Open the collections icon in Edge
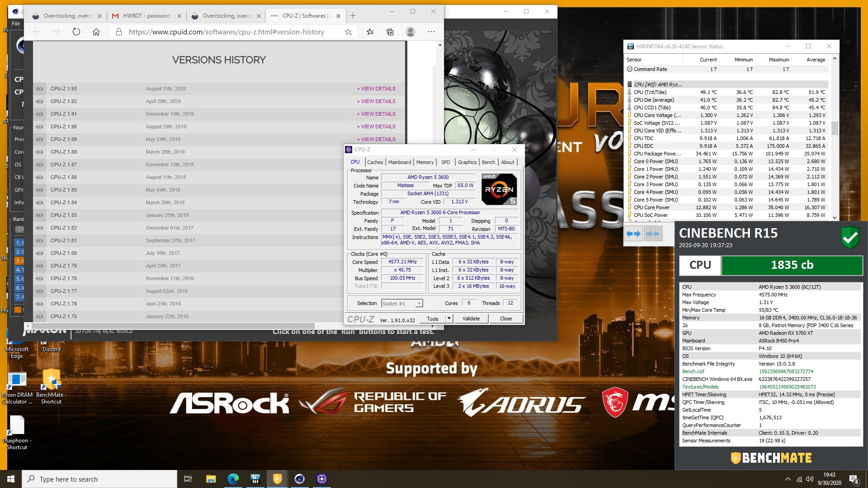The width and height of the screenshot is (868, 488). 390,32
